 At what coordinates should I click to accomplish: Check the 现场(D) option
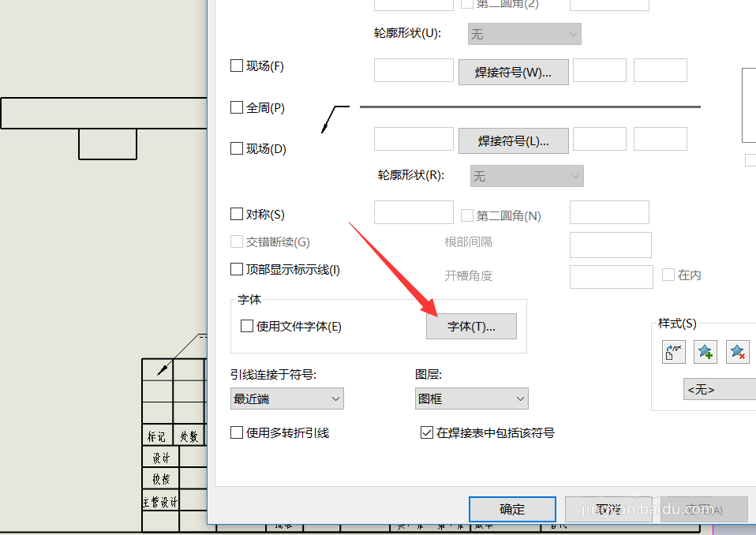[236, 148]
